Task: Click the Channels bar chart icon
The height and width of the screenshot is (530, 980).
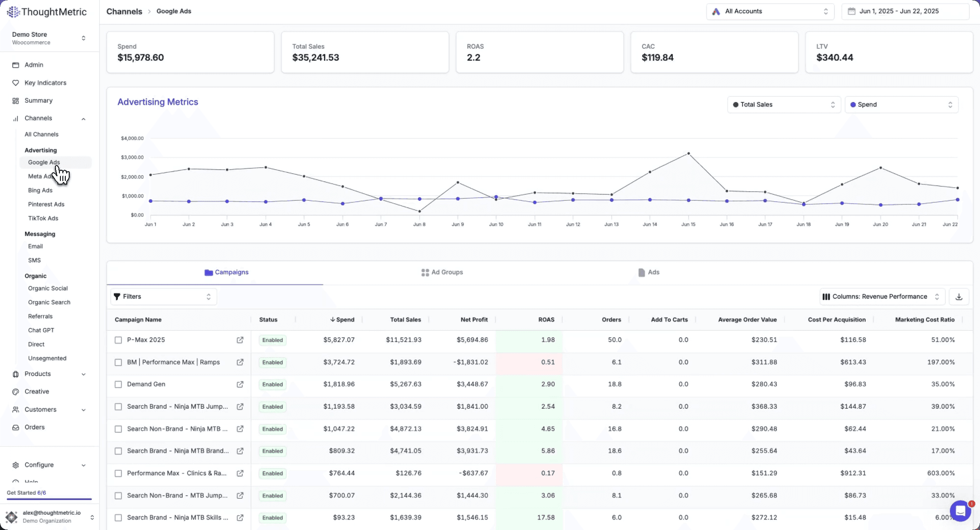Action: (x=16, y=118)
